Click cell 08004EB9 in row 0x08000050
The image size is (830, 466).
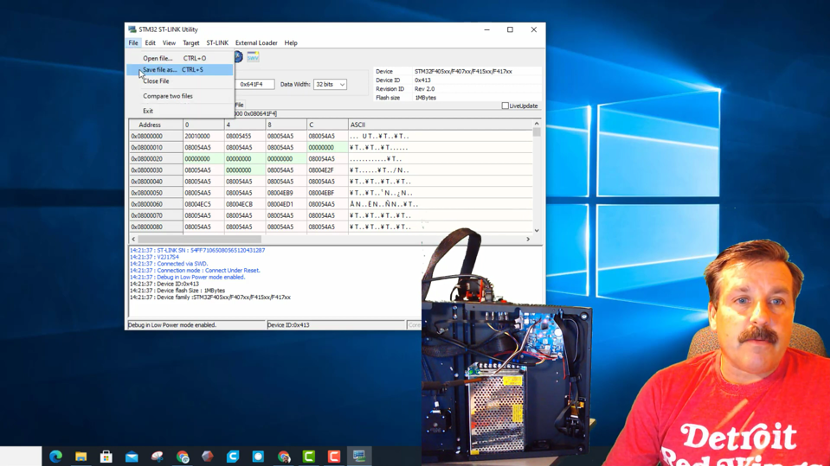tap(286, 193)
